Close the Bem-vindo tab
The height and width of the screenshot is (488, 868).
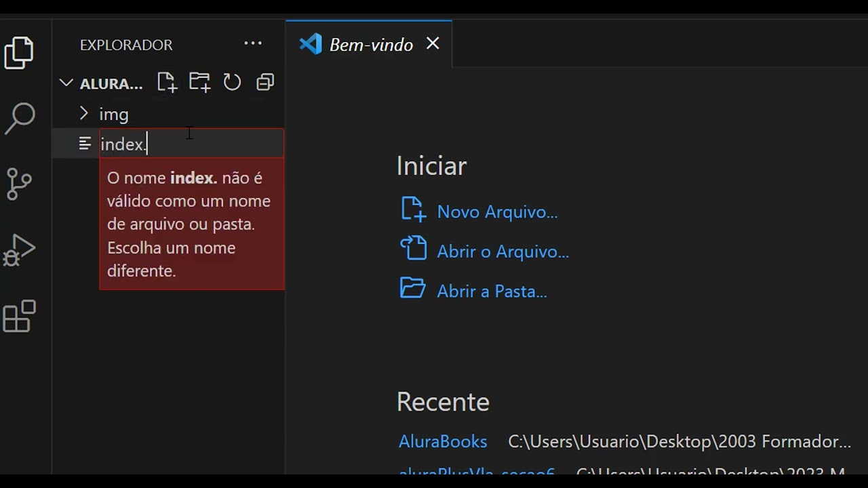coord(433,44)
